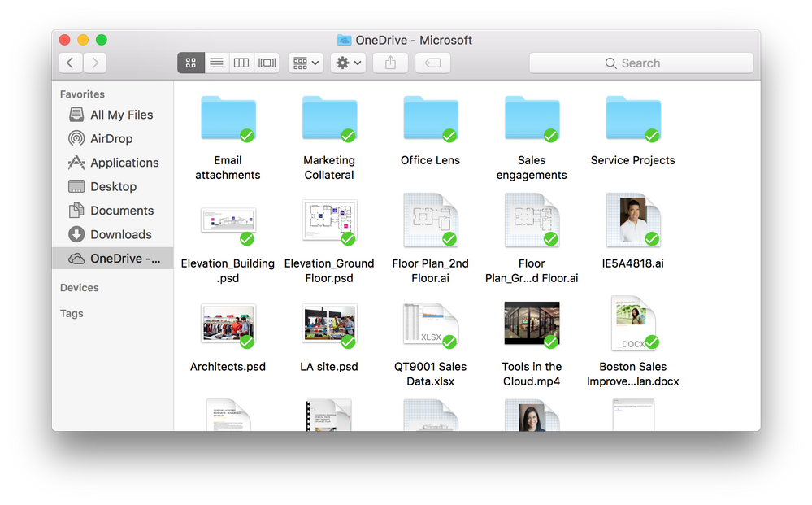Screen dimensions: 812x505
Task: Click the Elevation_Building.psd file name
Action: point(228,271)
